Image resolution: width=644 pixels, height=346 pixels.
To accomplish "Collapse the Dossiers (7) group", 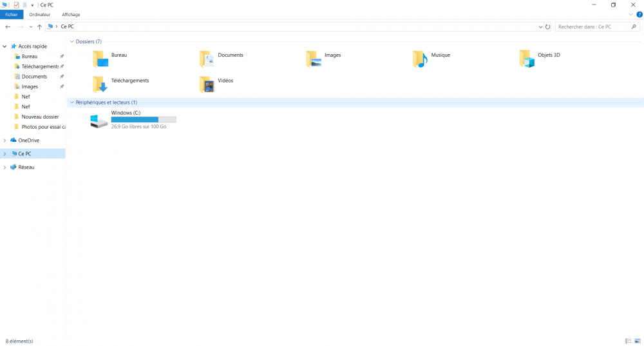I will click(x=71, y=41).
